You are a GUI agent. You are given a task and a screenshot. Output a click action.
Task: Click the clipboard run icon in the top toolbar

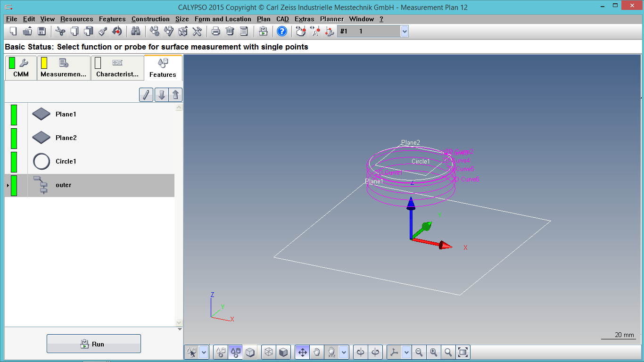263,31
